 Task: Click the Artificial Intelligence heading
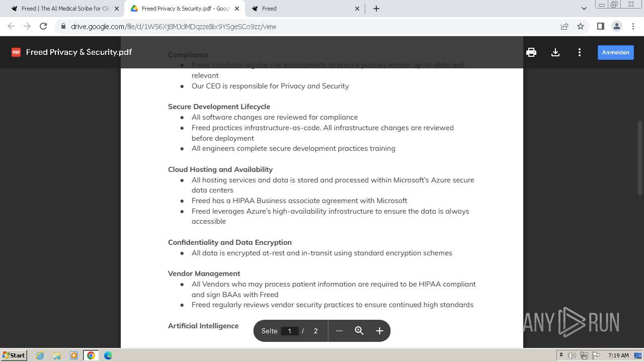(203, 326)
